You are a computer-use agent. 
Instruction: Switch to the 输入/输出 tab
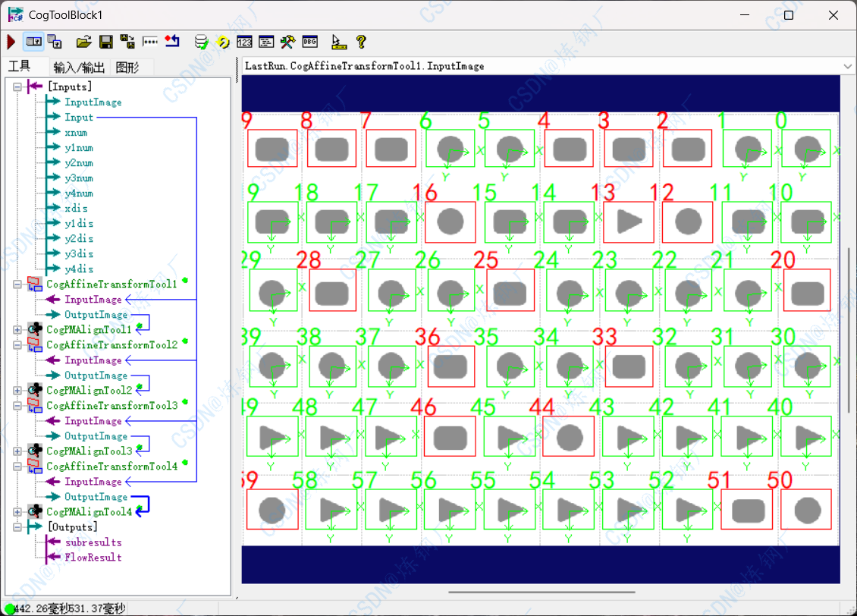coord(79,68)
